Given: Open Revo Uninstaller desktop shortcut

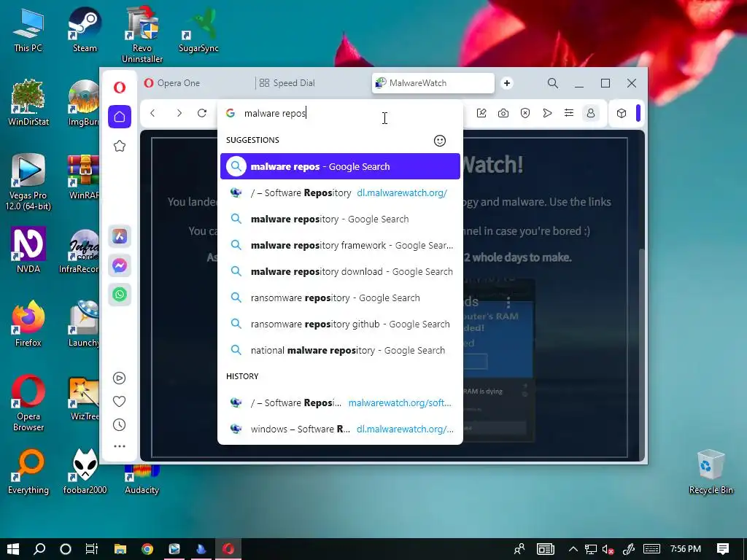Looking at the screenshot, I should pos(142,35).
